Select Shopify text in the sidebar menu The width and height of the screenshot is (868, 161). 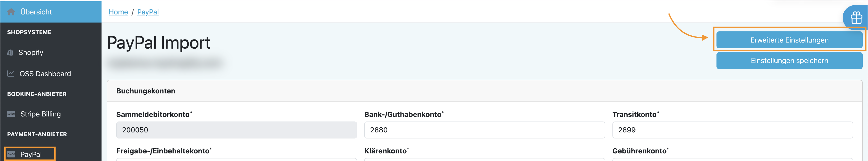click(31, 52)
